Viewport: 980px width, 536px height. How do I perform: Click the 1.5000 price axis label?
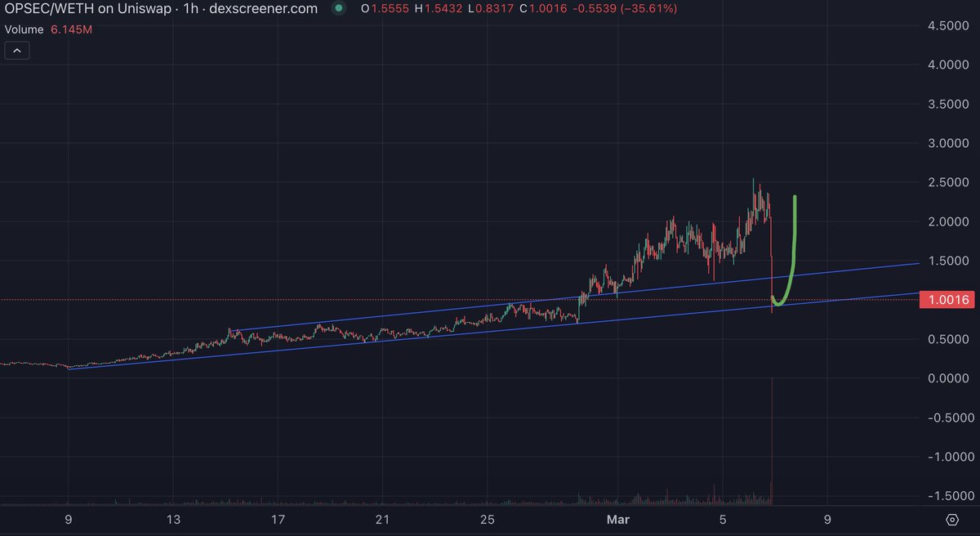pyautogui.click(x=947, y=261)
